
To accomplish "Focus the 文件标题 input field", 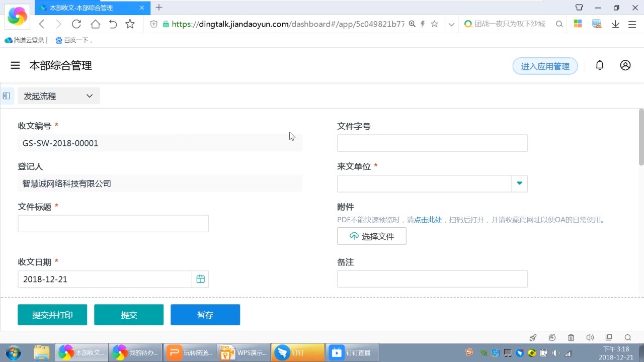I will coord(113,224).
